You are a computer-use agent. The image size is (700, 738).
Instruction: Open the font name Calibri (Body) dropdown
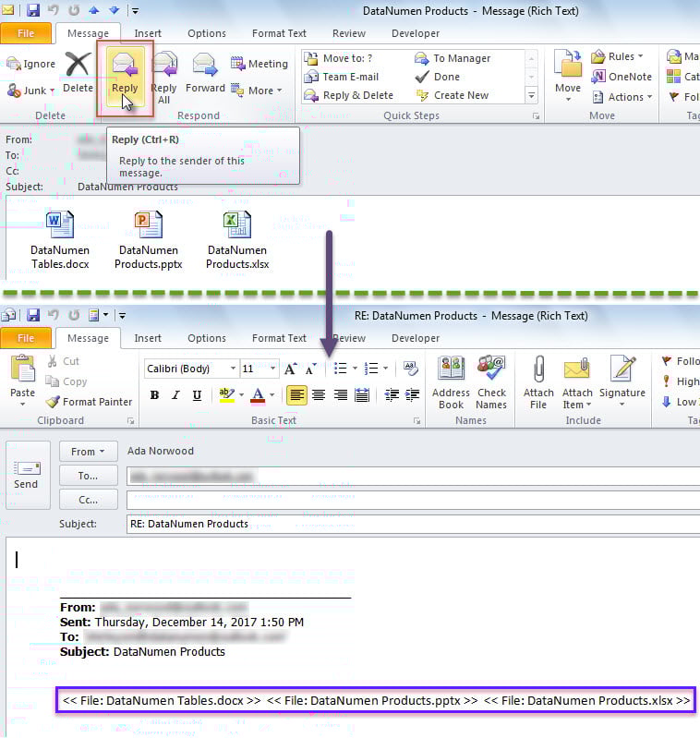[x=233, y=368]
